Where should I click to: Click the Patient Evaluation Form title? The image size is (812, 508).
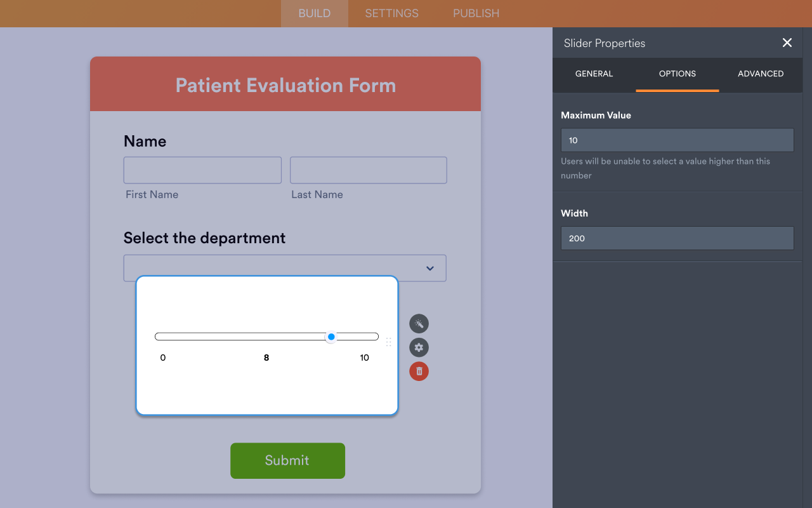click(x=285, y=84)
